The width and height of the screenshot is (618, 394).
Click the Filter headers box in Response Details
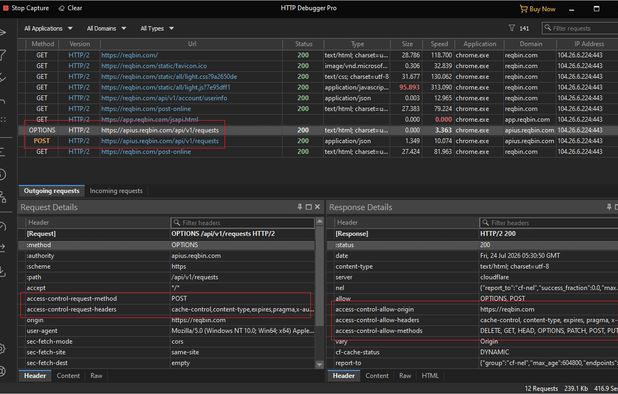[x=549, y=223]
